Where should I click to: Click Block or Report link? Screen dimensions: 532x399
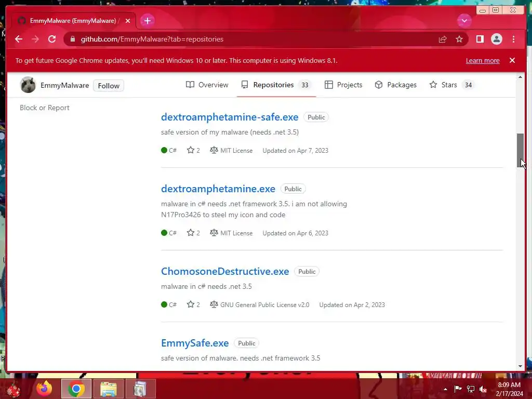45,108
